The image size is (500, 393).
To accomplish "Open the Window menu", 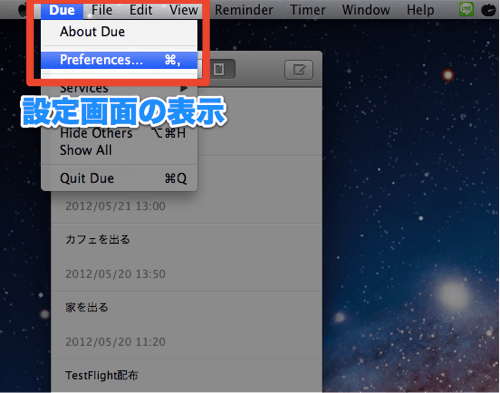I will click(366, 10).
